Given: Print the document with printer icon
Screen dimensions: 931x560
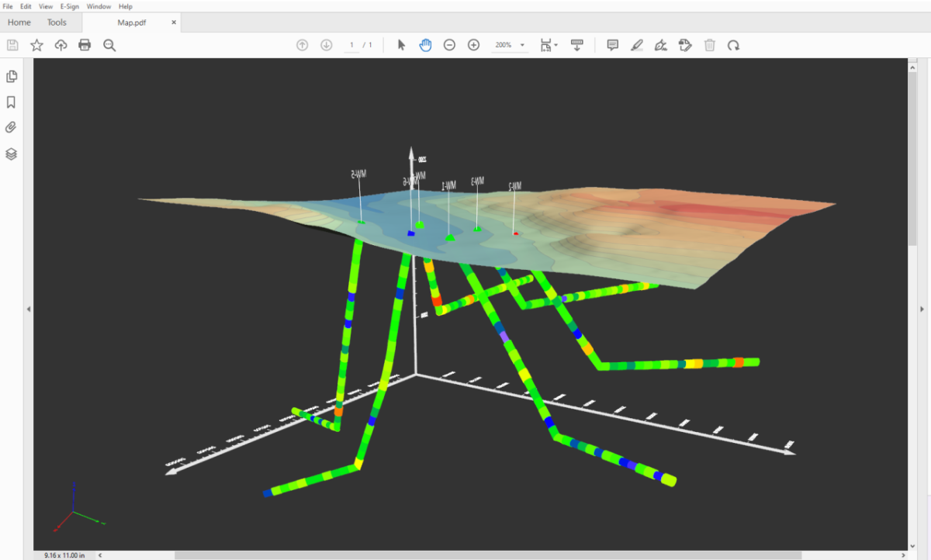Looking at the screenshot, I should pyautogui.click(x=85, y=45).
